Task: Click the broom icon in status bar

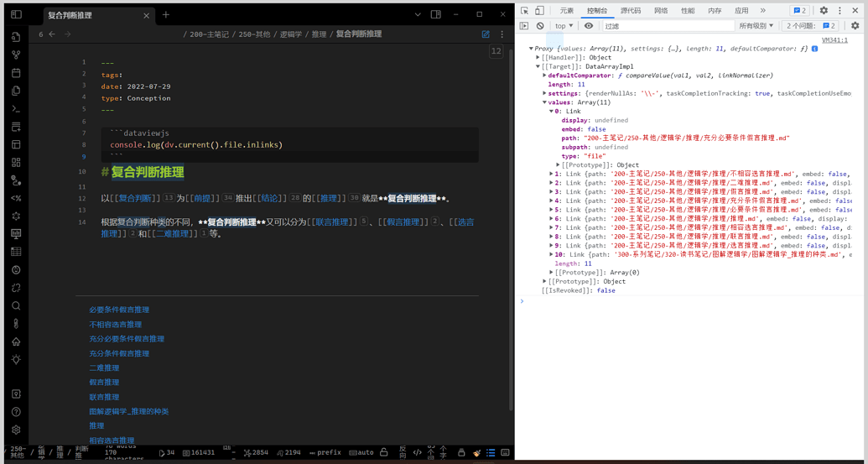Action: coord(476,452)
